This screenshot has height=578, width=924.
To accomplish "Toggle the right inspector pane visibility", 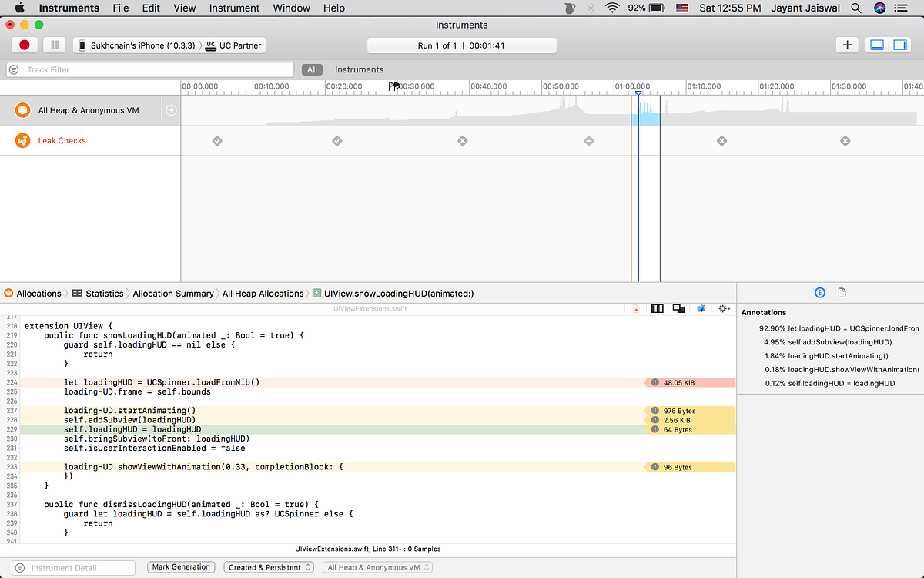I will click(899, 45).
